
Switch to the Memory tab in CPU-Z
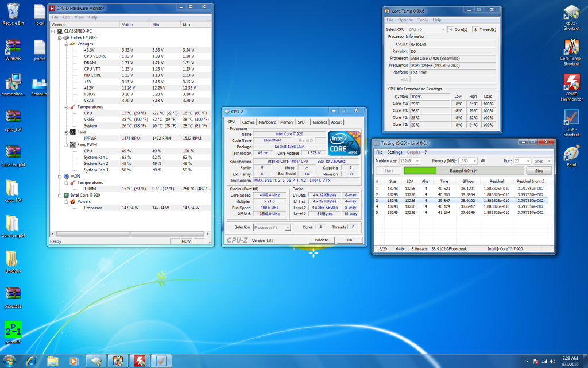click(x=287, y=122)
